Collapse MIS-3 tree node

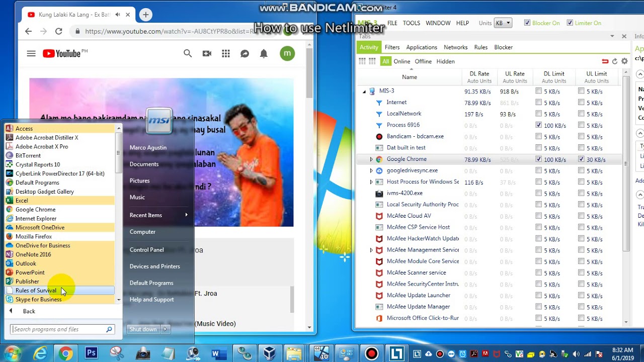pos(364,92)
